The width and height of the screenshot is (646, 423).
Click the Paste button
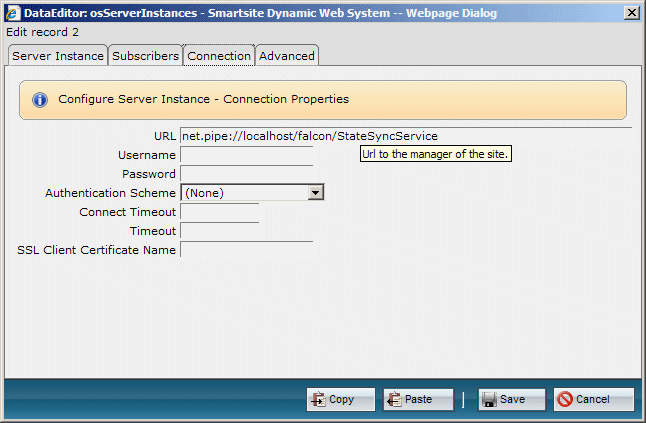pos(418,399)
